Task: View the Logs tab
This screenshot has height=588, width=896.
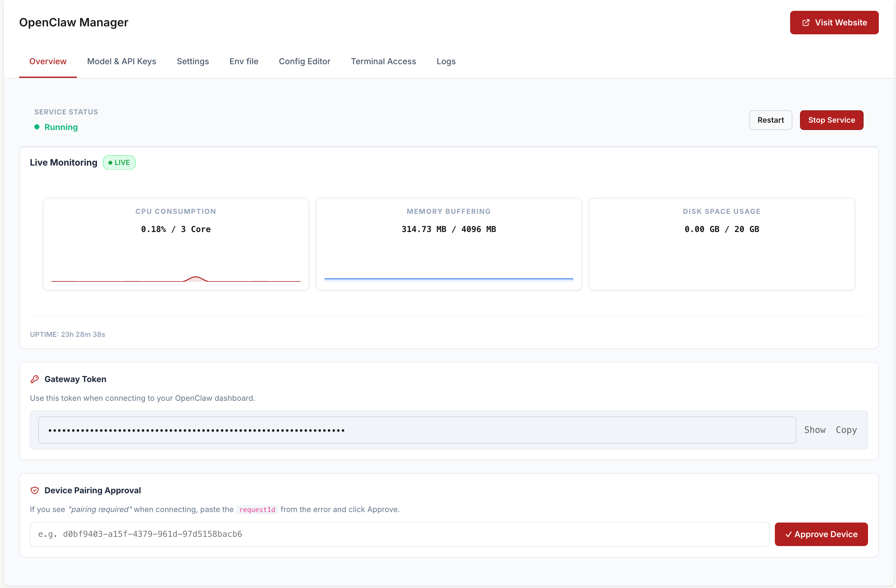Action: [446, 61]
